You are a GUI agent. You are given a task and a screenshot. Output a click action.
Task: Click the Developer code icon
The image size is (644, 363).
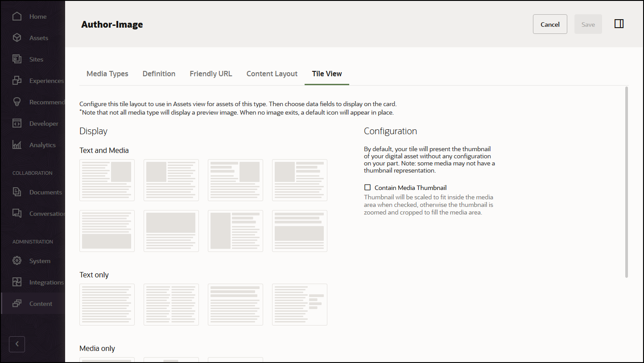[17, 124]
